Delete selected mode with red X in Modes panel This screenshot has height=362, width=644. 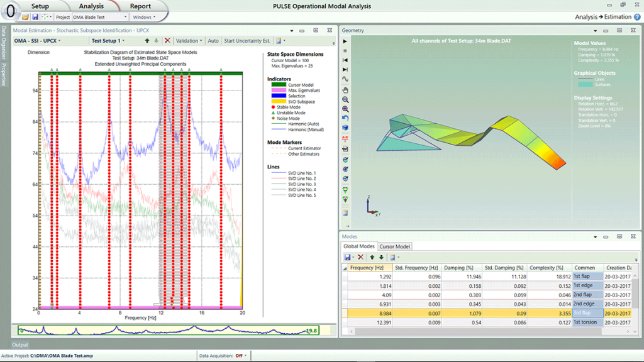(360, 257)
